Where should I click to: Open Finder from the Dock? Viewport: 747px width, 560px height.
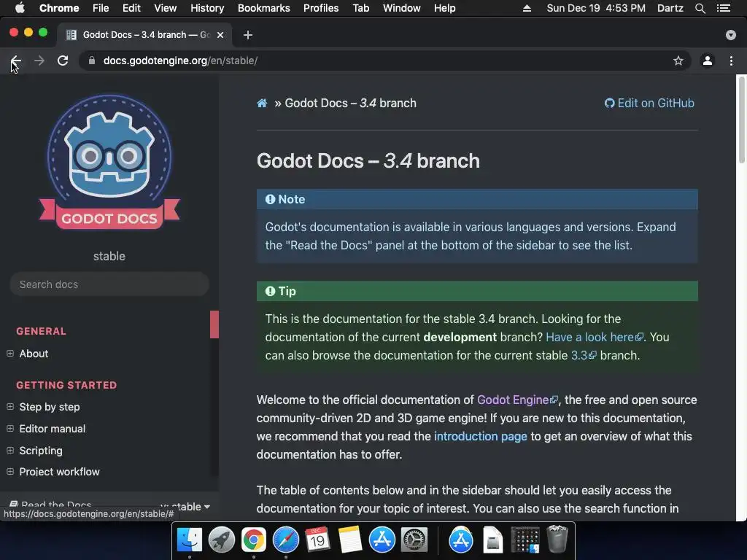coord(190,540)
